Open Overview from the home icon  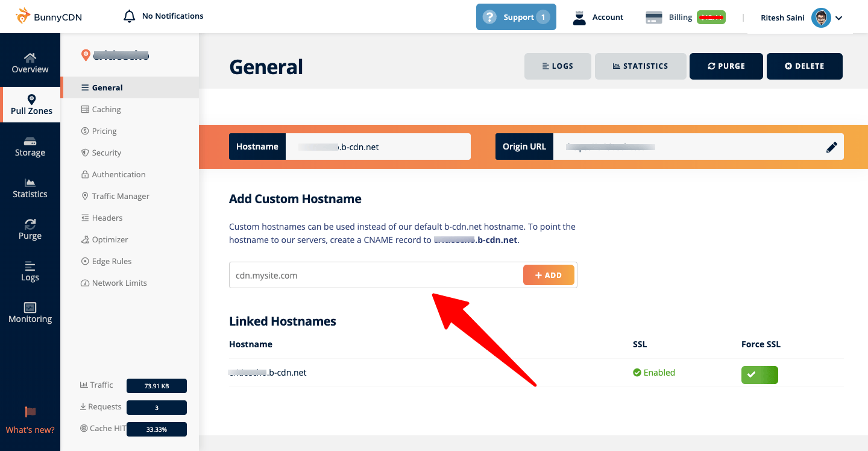point(30,58)
